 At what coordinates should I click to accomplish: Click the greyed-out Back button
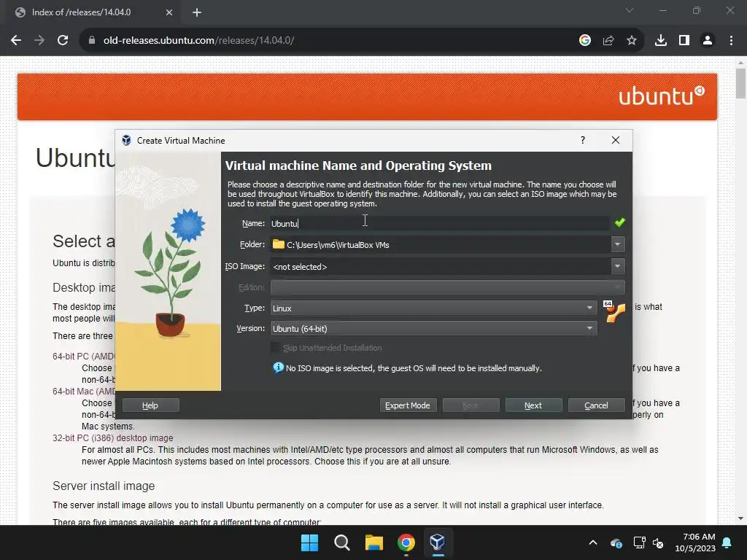tap(471, 405)
